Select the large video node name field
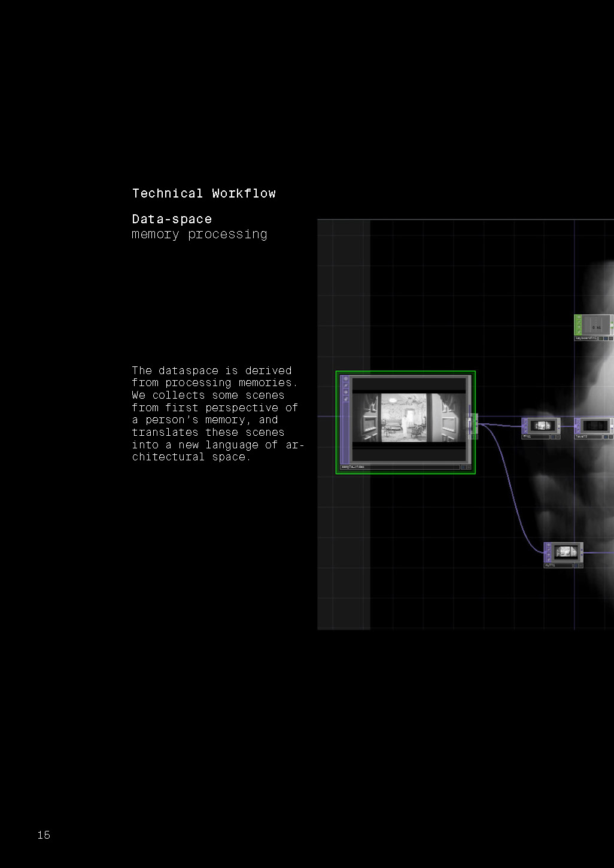 coord(399,467)
